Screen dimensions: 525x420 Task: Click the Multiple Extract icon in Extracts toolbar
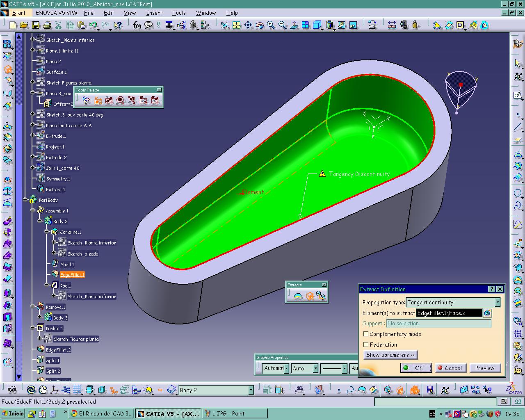321,295
